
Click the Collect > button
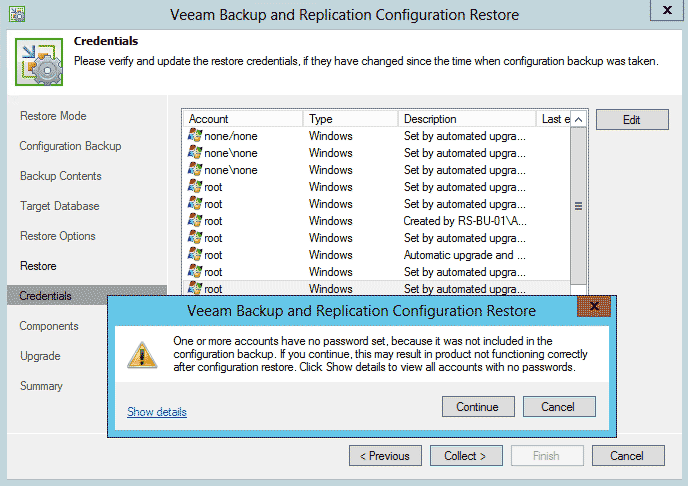coord(466,456)
